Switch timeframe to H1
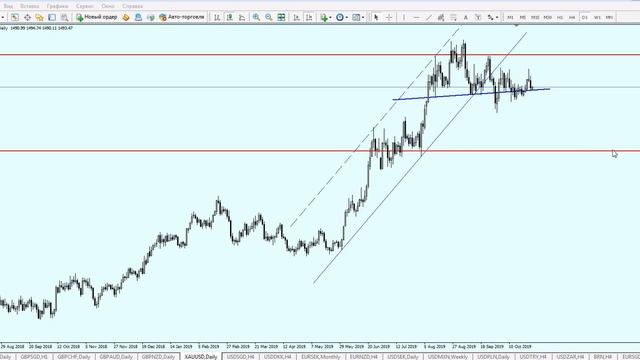 point(560,17)
